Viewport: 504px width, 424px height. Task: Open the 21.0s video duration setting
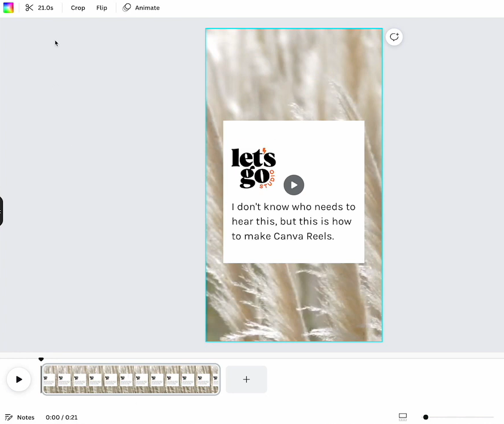[x=46, y=8]
